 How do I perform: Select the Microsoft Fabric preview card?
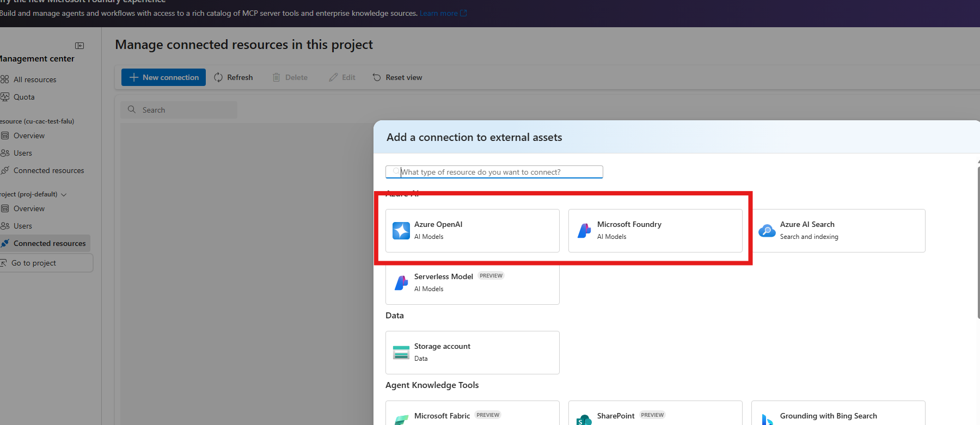pos(473,413)
